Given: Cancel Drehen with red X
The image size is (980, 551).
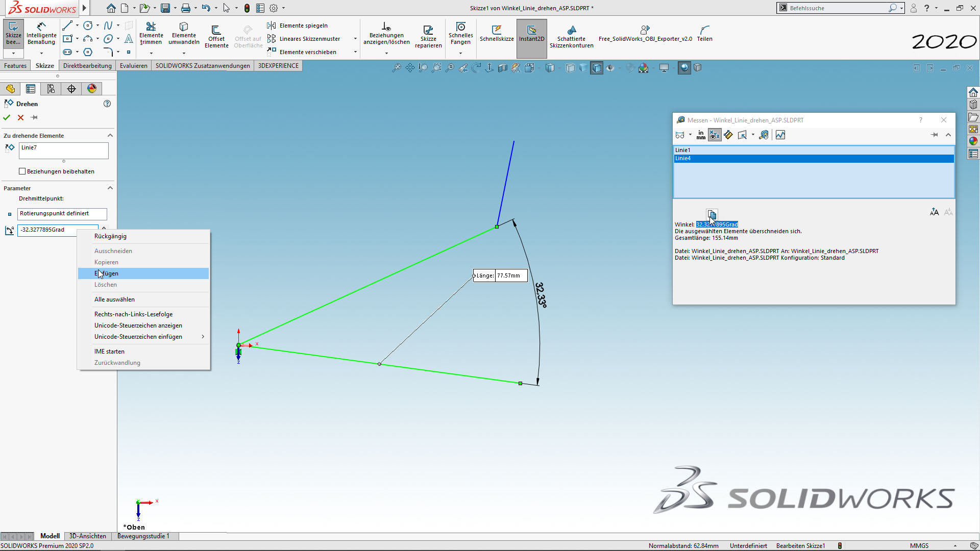Looking at the screenshot, I should tap(20, 117).
